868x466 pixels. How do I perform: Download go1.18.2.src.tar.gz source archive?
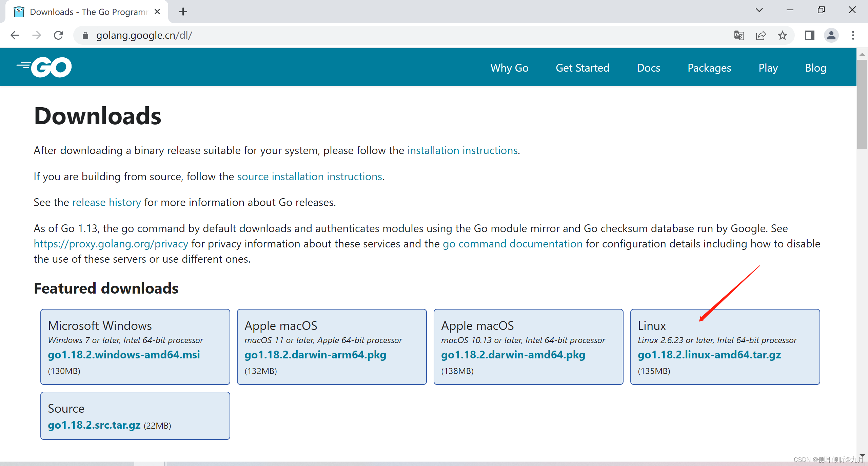[94, 425]
